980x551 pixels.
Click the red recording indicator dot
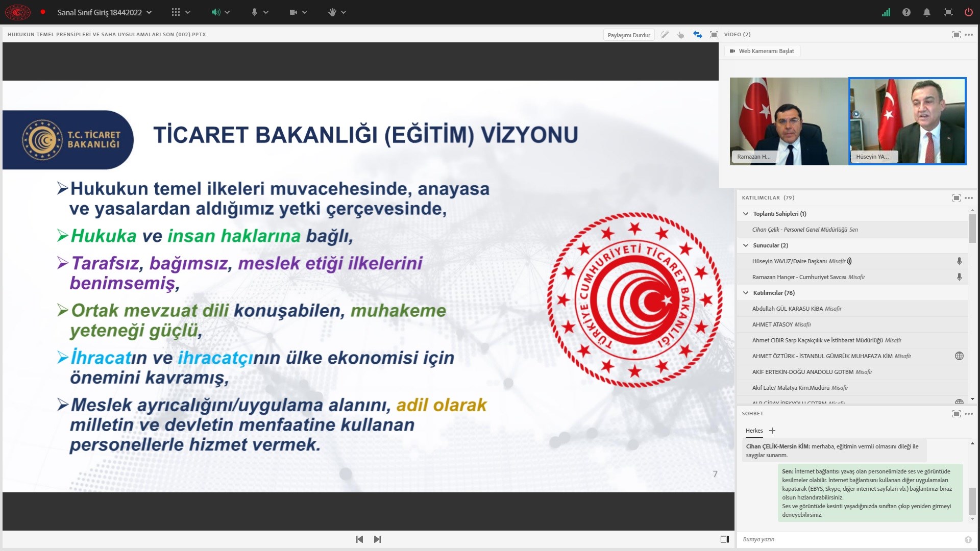point(43,12)
